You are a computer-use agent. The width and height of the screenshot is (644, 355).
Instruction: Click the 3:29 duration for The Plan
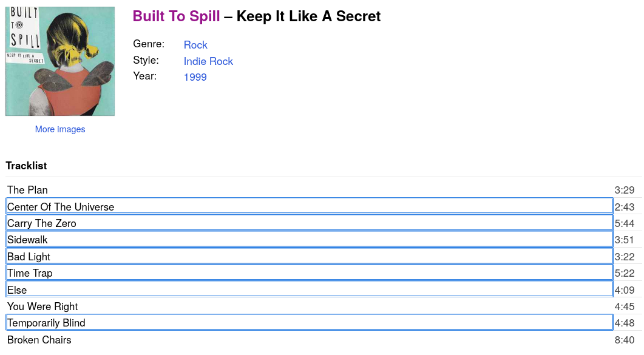pyautogui.click(x=625, y=190)
